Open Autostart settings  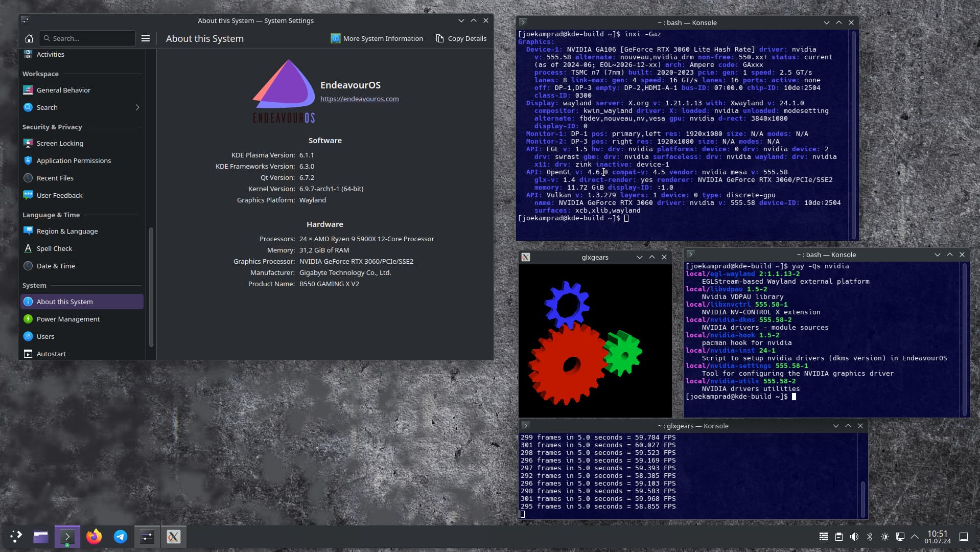[82, 354]
